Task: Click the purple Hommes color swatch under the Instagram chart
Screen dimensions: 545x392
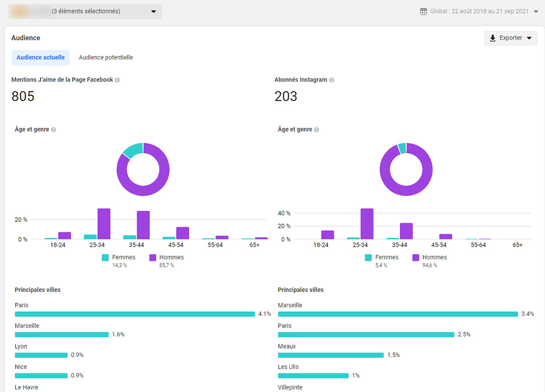Action: (416, 257)
